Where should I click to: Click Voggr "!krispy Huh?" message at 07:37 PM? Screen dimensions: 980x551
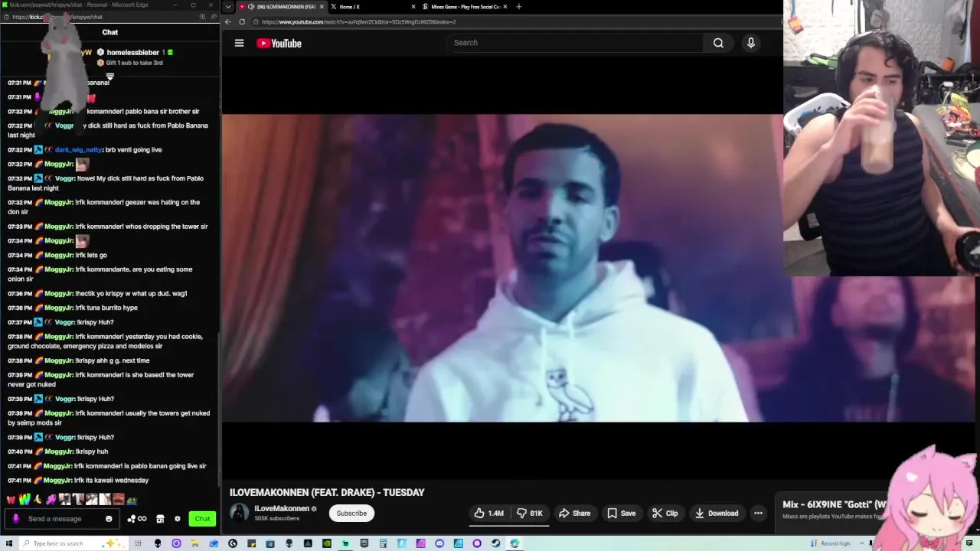60,322
